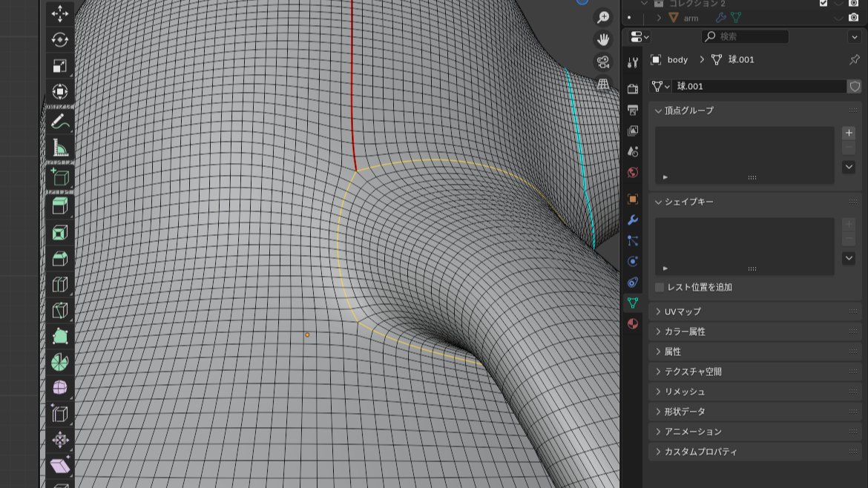Viewport: 868px width, 488px height.
Task: Click the 球.001 mesh name field
Action: pos(759,86)
